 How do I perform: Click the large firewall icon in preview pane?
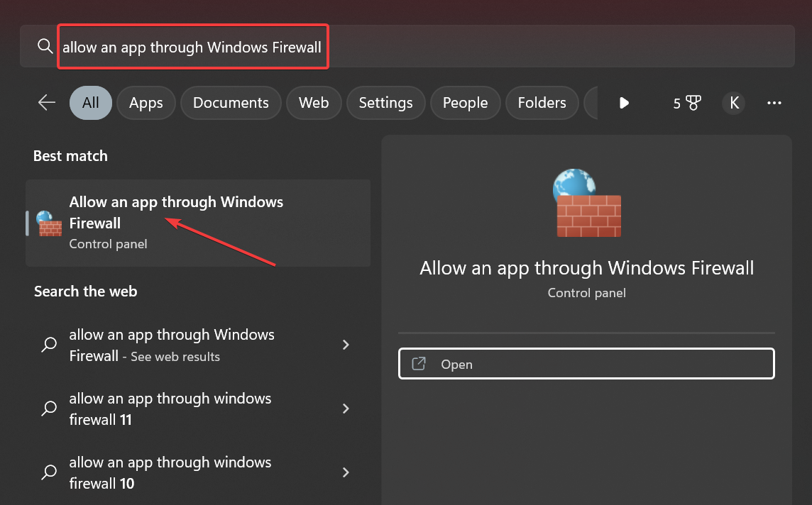587,203
